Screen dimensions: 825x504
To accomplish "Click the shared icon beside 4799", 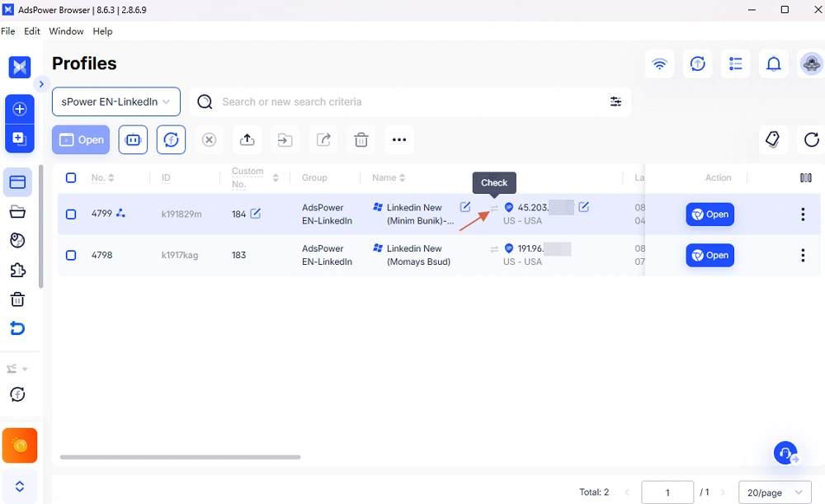I will coord(120,213).
